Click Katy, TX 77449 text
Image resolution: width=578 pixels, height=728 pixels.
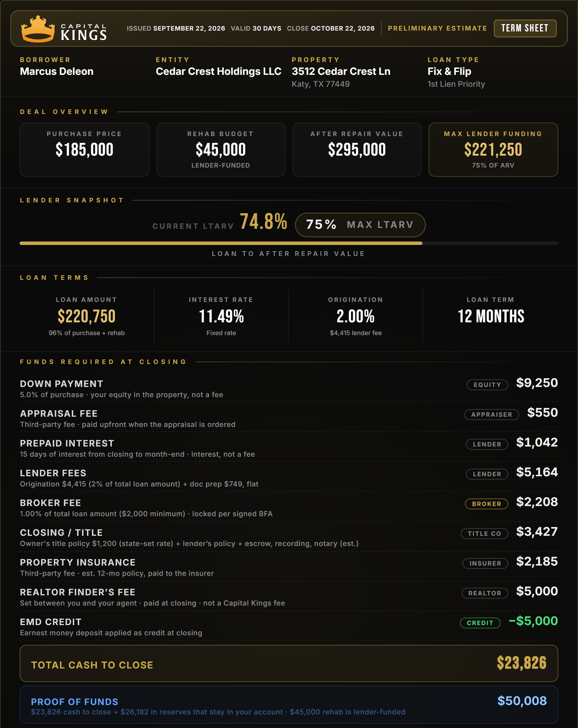point(320,84)
